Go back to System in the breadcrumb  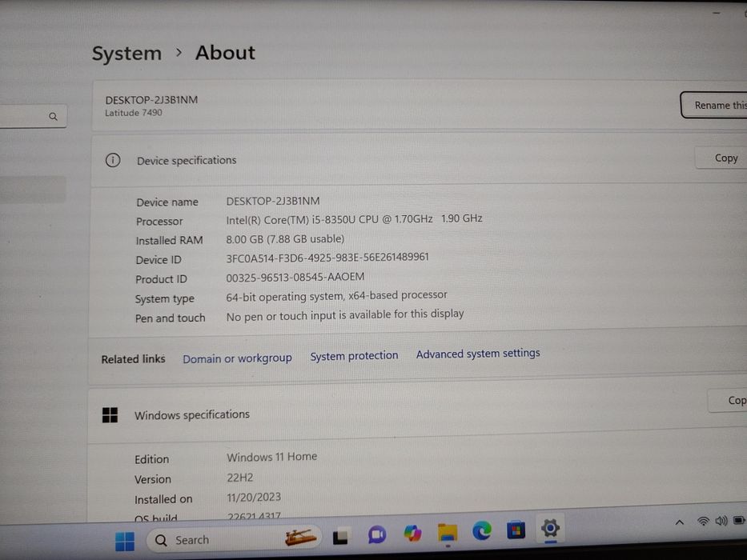coord(127,54)
